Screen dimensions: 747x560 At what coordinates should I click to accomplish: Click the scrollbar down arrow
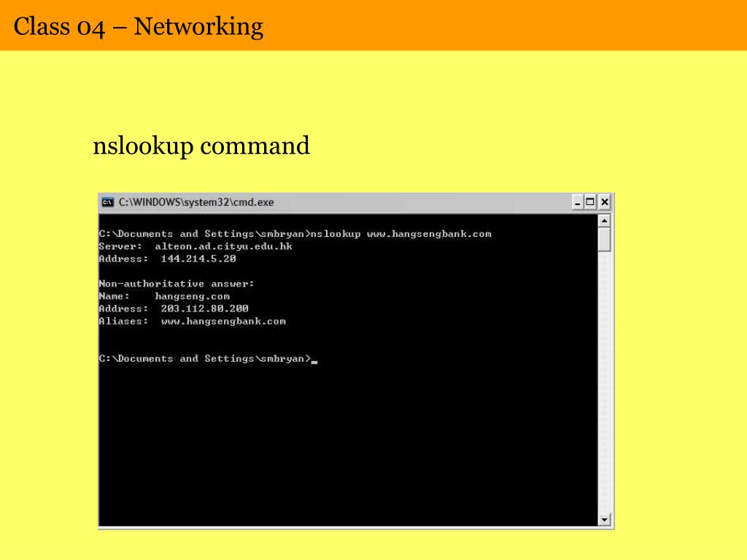click(x=604, y=519)
